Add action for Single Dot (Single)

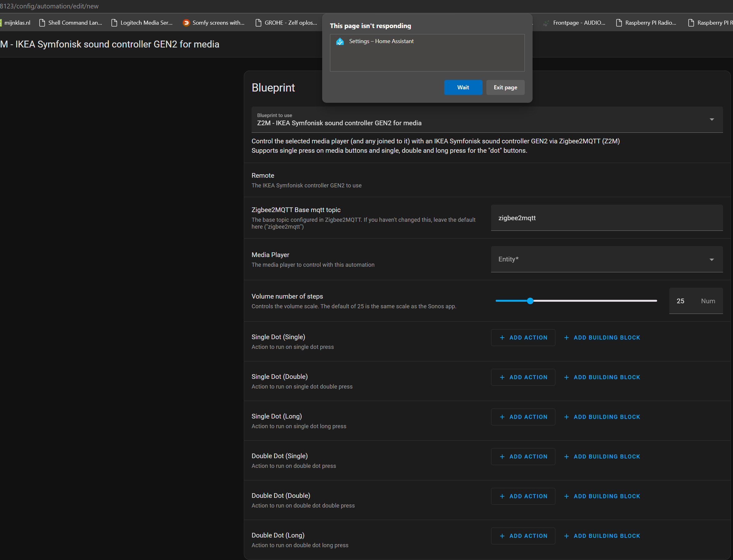coord(523,338)
